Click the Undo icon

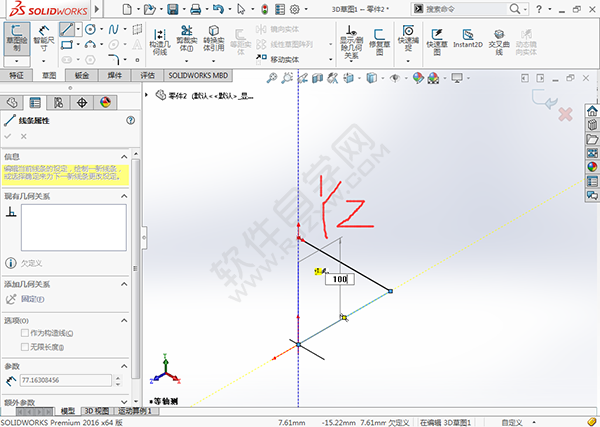(218, 9)
